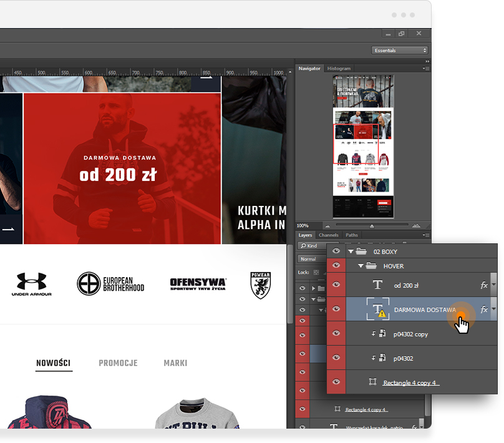Click the text layer icon for 'od 200 zł'
Image resolution: width=504 pixels, height=443 pixels.
[x=377, y=285]
